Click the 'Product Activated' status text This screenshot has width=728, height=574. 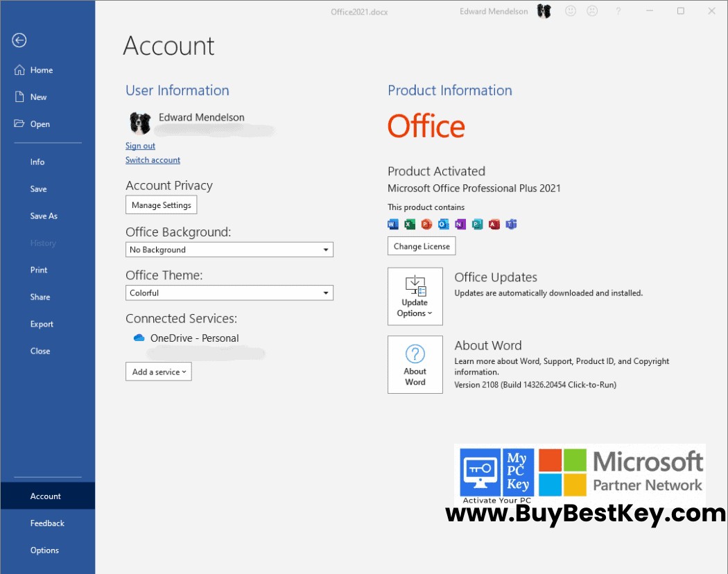point(436,171)
